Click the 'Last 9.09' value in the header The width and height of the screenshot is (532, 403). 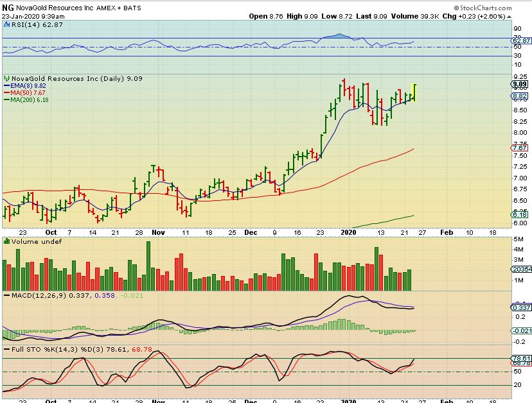[371, 16]
